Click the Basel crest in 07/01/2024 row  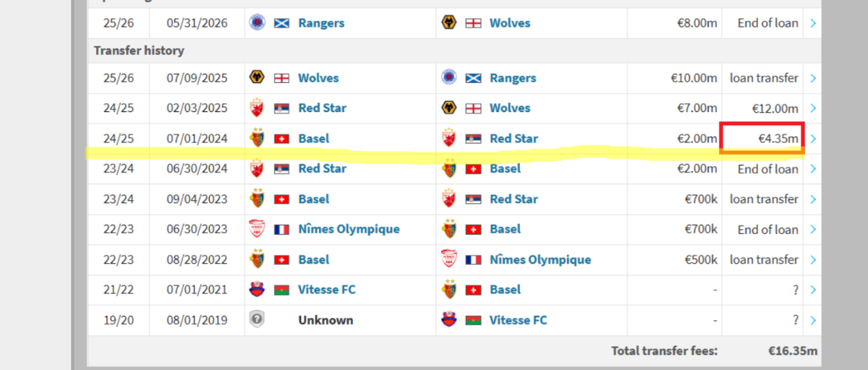click(x=256, y=139)
